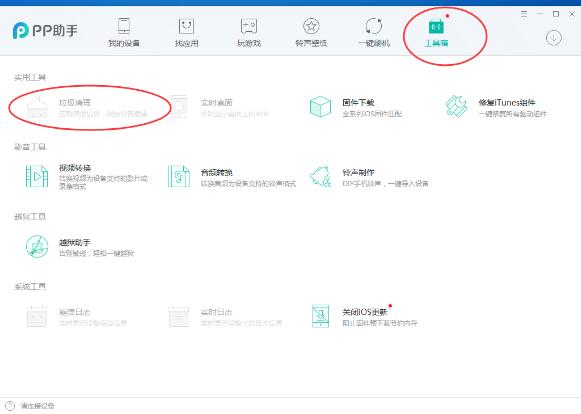Go to the 玩游戏 games tab
The image size is (581, 414).
pyautogui.click(x=249, y=33)
